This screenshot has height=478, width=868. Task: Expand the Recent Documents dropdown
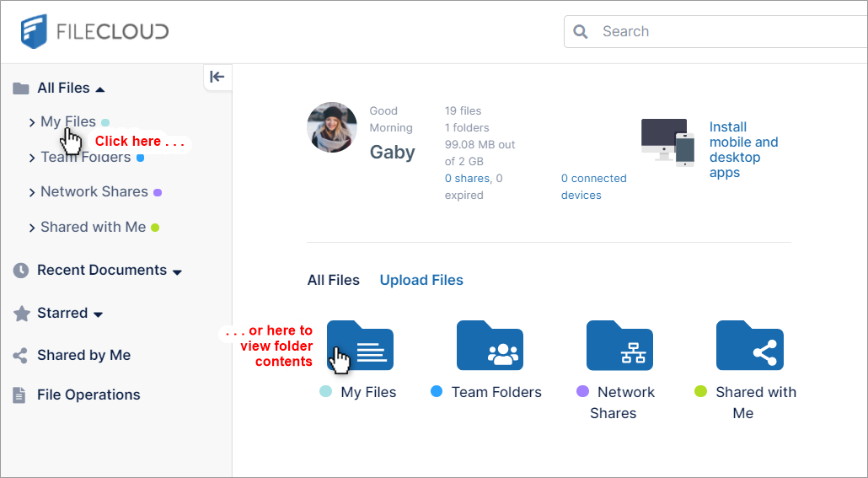[x=177, y=271]
